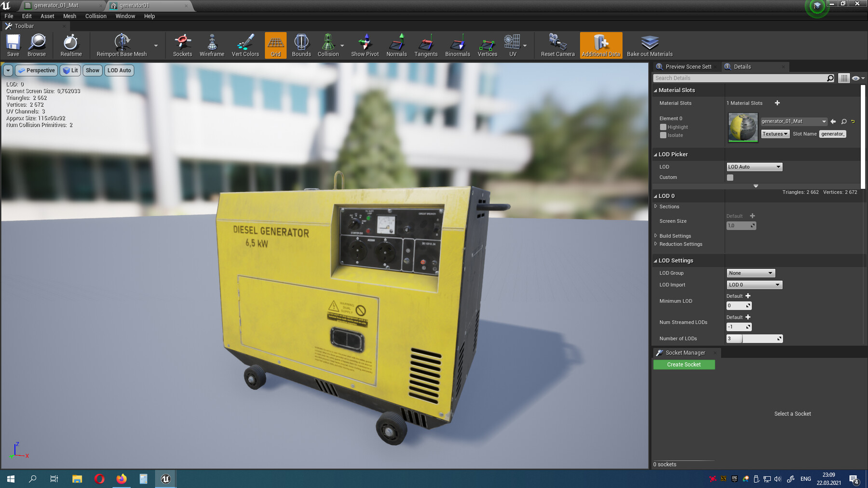Select the generator_01_Mat material thumbnail
The image size is (868, 488).
tap(742, 127)
